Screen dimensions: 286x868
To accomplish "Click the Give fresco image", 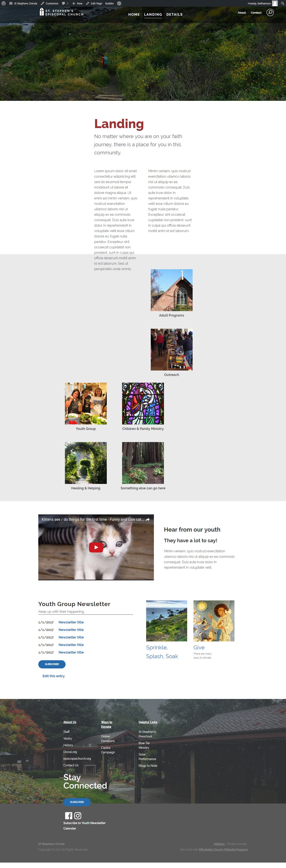I will click(x=214, y=621).
